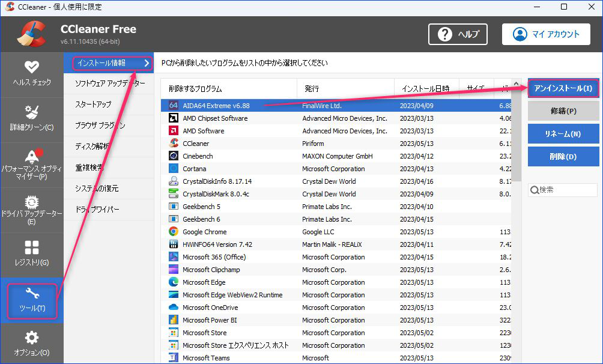Open the 重複検索 tab
The image size is (603, 364).
coord(109,168)
